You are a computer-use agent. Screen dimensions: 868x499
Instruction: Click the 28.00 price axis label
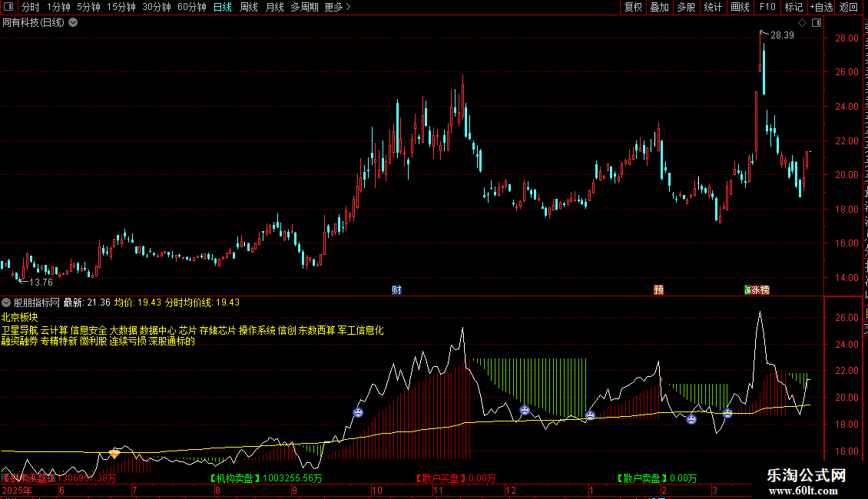pos(847,38)
